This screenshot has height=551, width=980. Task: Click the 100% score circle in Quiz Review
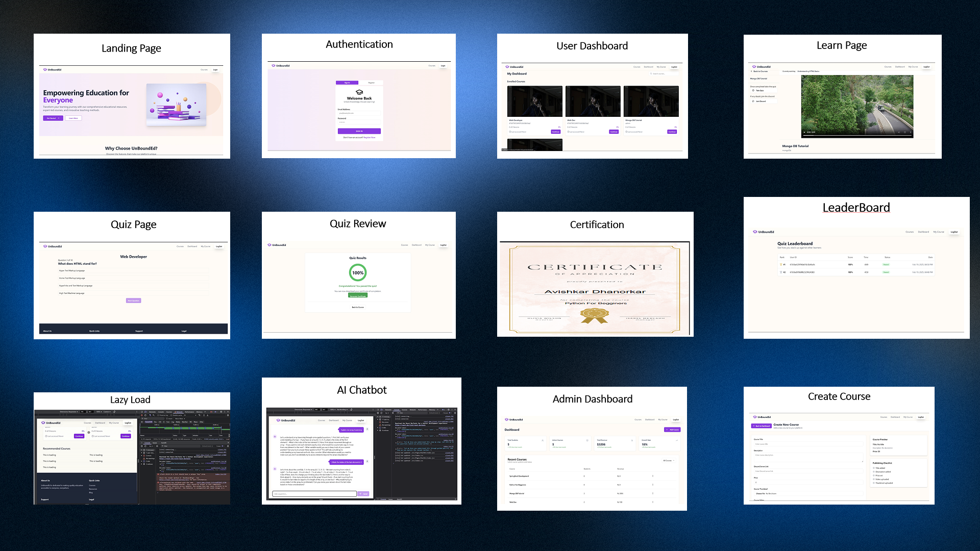click(x=358, y=272)
